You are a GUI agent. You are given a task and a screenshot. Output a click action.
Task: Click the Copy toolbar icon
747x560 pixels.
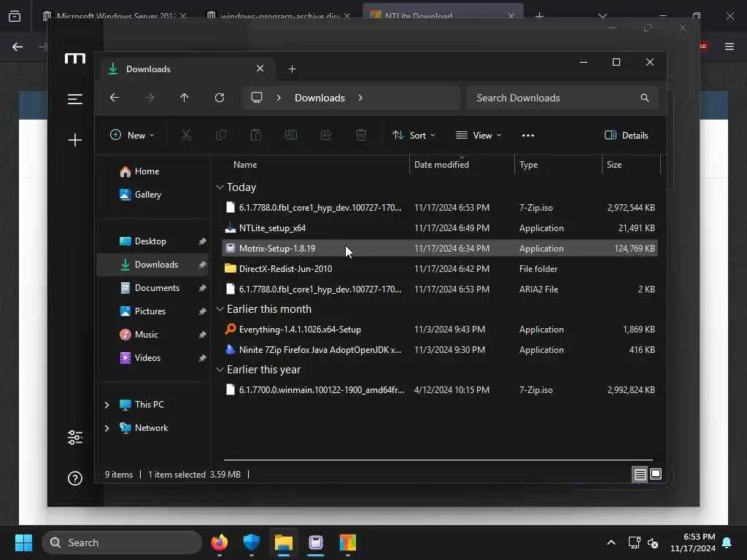point(221,135)
